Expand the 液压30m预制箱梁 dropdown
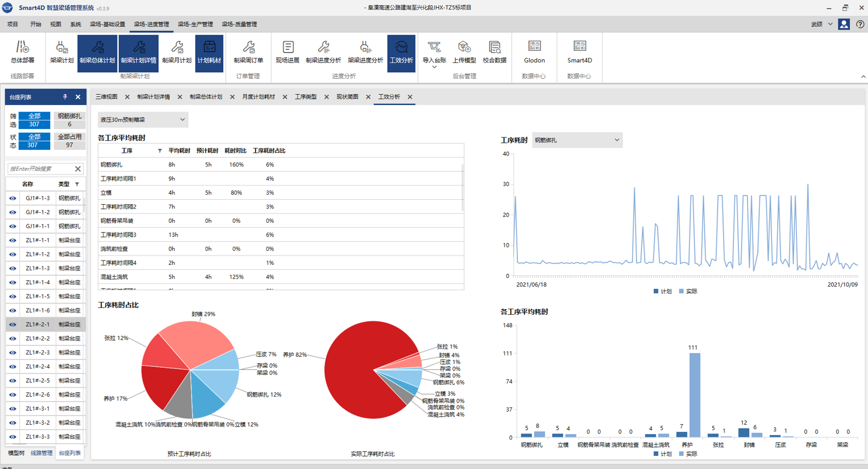The height and width of the screenshot is (469, 868). tap(143, 120)
